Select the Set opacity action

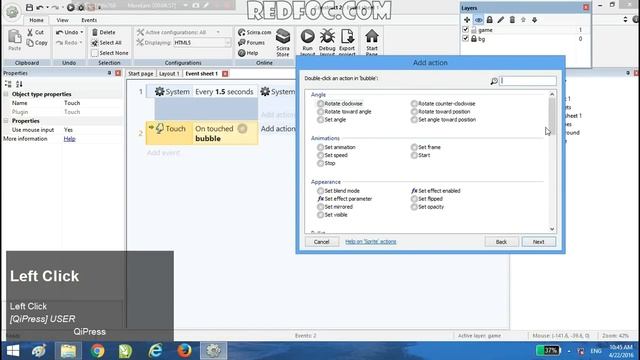427,207
